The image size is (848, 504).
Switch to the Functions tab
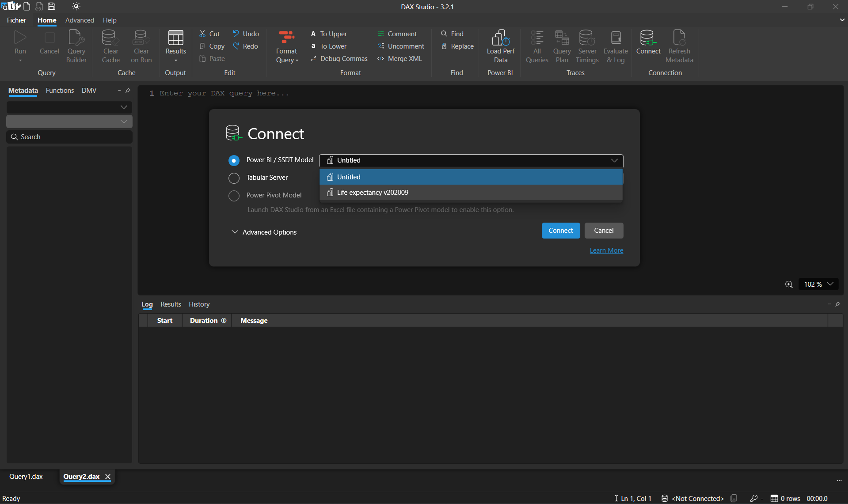pyautogui.click(x=60, y=90)
